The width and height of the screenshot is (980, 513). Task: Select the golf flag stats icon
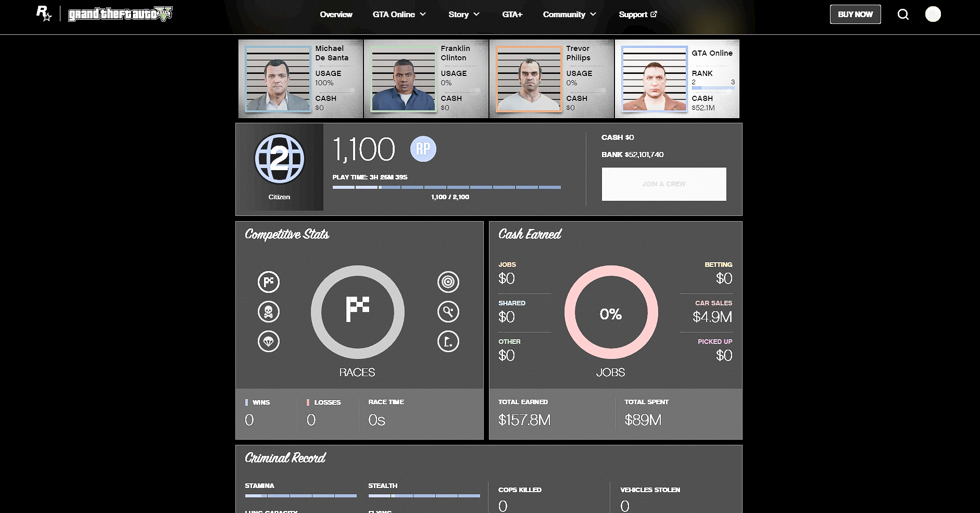[x=448, y=341]
